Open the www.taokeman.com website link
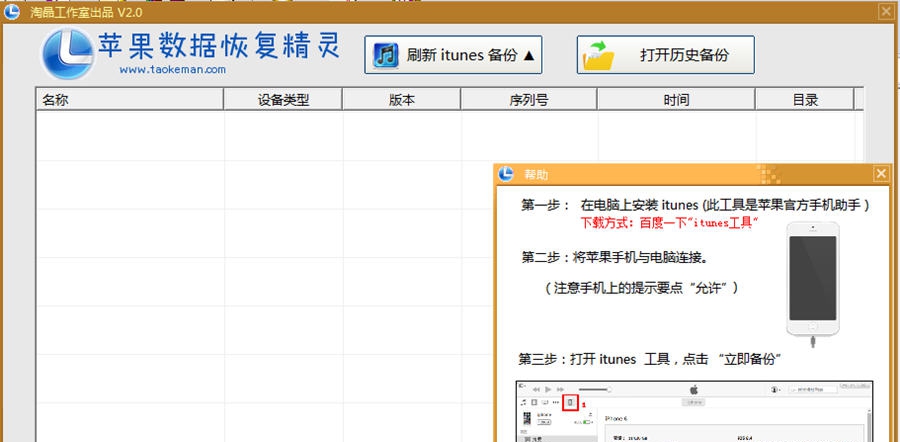 pyautogui.click(x=172, y=69)
